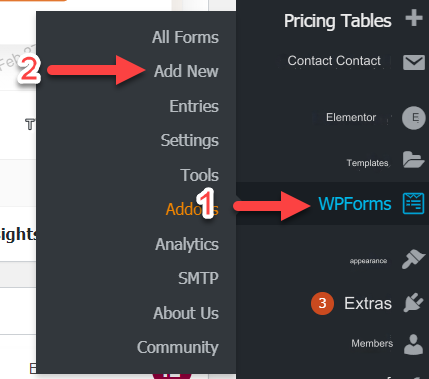
Task: Select the SMTP menu entry
Action: click(198, 278)
